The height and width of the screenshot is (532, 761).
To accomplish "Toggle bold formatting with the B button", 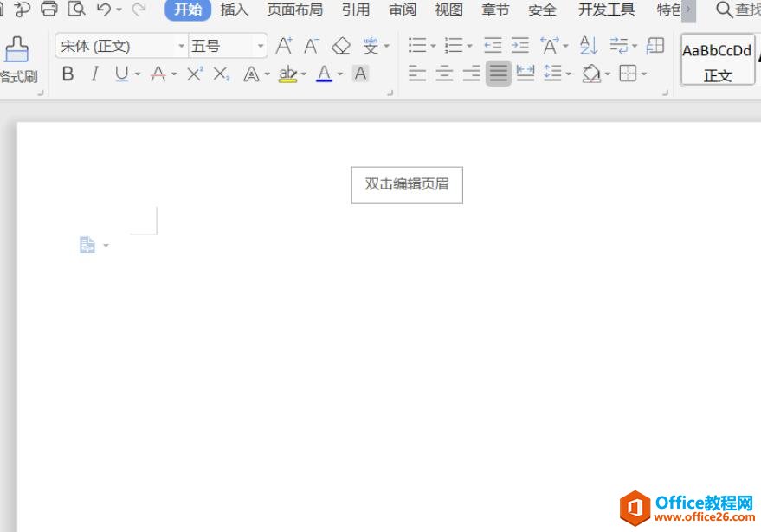I will pyautogui.click(x=68, y=74).
